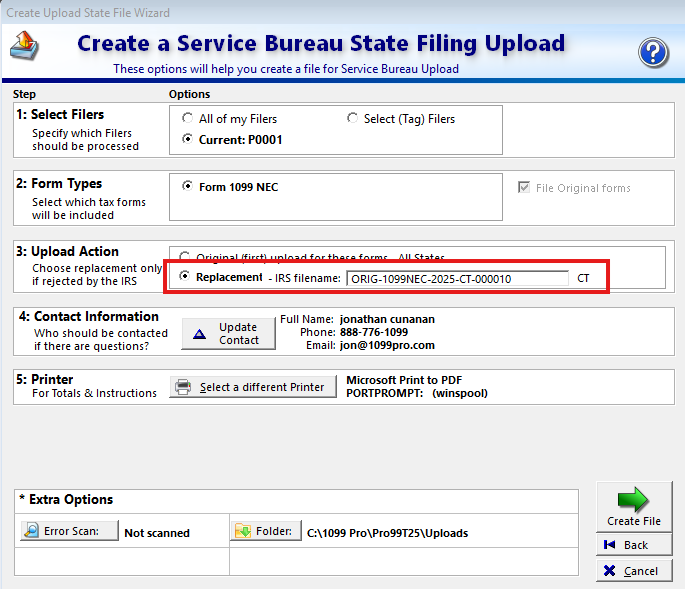
Task: Click the Folder download icon
Action: [x=243, y=532]
